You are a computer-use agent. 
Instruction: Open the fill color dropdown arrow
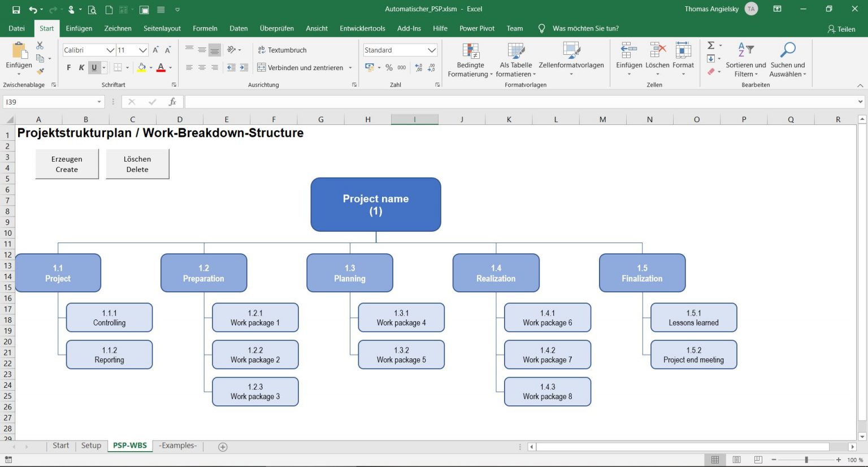tap(151, 67)
